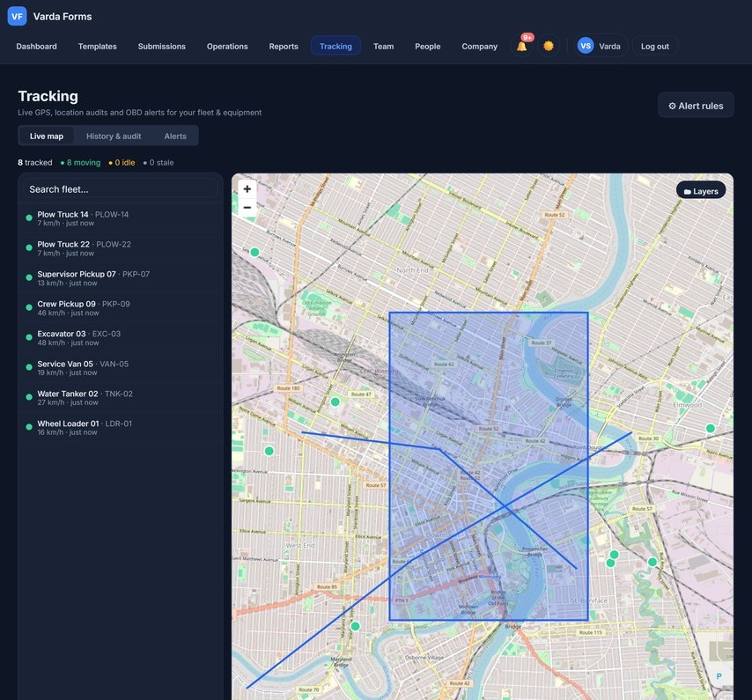The width and height of the screenshot is (752, 700).
Task: Open the map Layers control
Action: point(701,191)
